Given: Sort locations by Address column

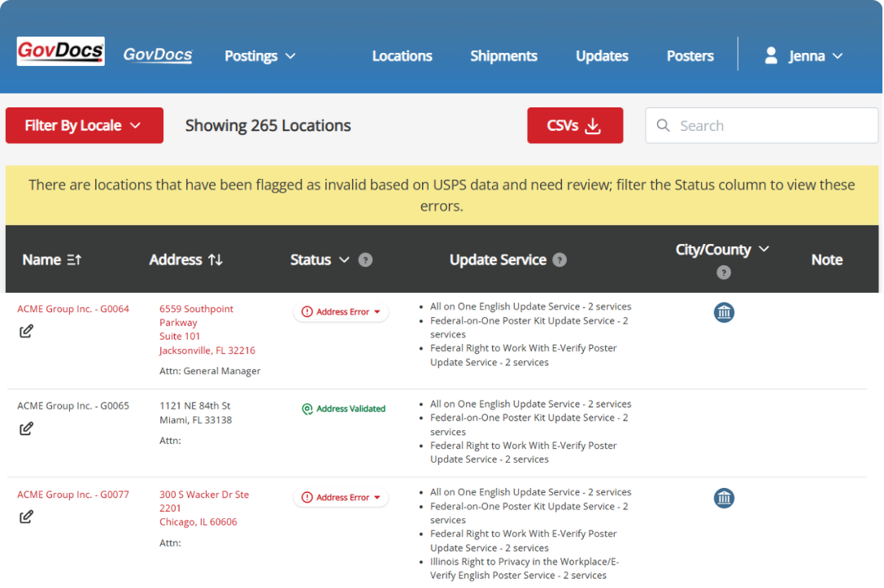Looking at the screenshot, I should coord(186,260).
